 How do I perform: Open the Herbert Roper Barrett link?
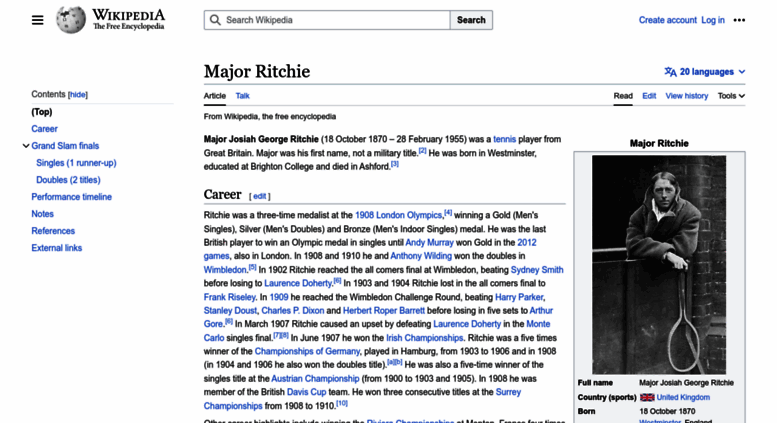(x=384, y=311)
